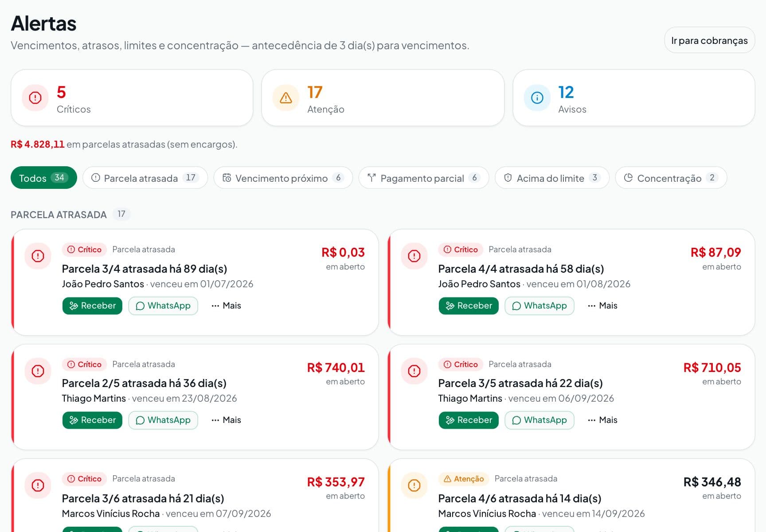This screenshot has width=766, height=532.
Task: Send WhatsApp for Parcela 3/5 atrasada há 22 dias
Action: [539, 420]
